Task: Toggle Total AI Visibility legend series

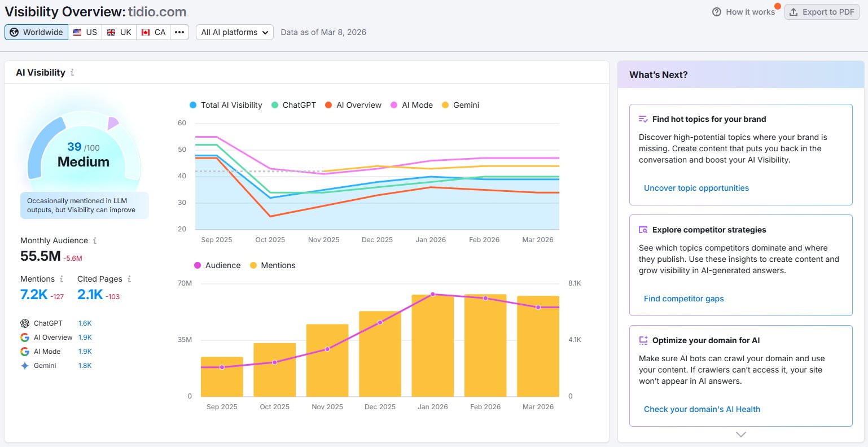Action: coord(226,105)
